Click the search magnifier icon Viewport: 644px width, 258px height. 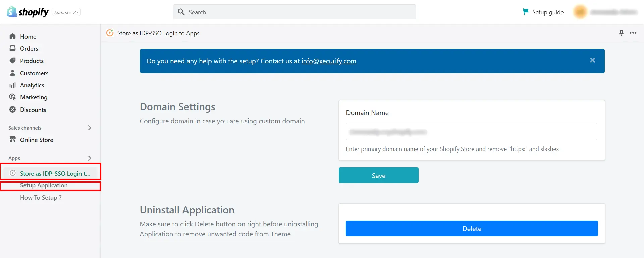coord(181,12)
